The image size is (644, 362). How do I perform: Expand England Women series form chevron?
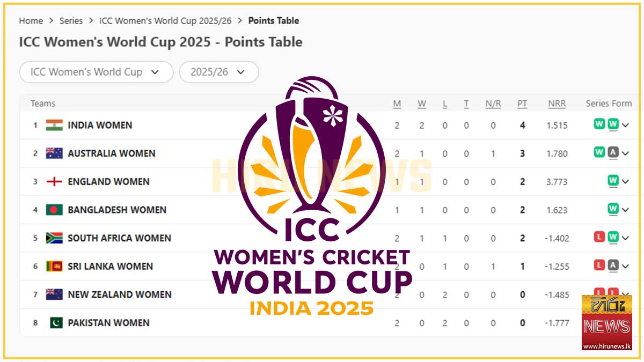click(626, 182)
